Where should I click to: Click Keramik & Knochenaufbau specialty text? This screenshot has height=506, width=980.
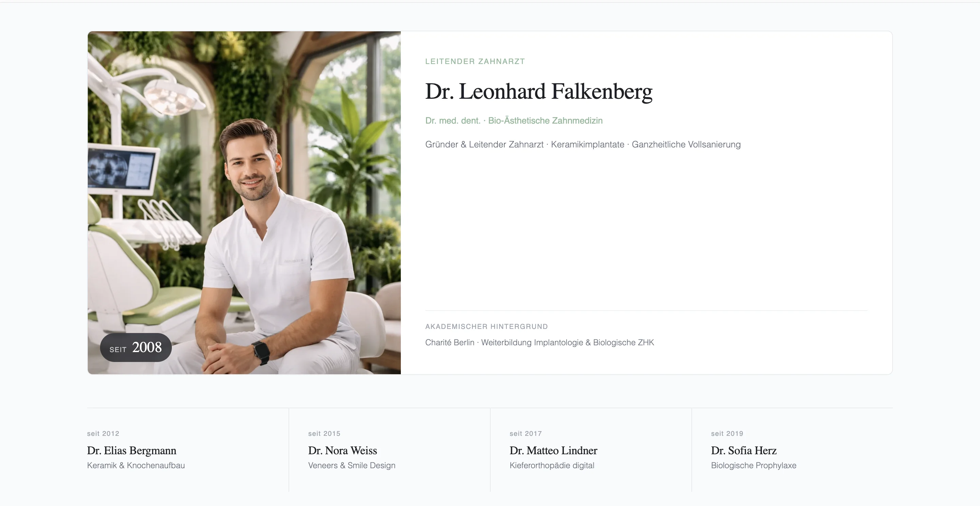(x=136, y=465)
